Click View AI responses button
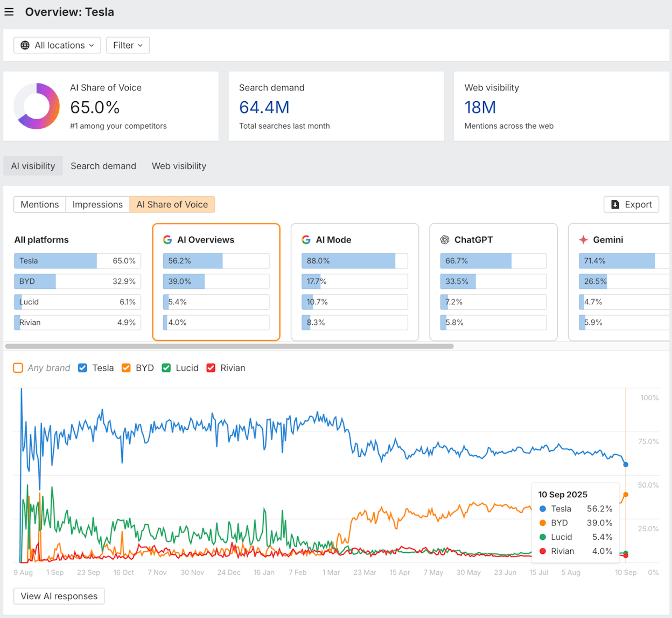The width and height of the screenshot is (672, 618). [59, 596]
